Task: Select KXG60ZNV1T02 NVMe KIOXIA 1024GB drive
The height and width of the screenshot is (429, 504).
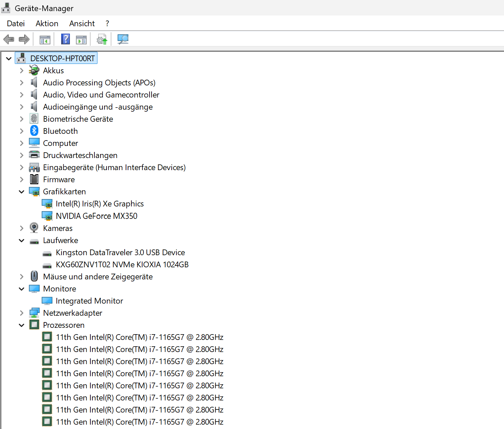Action: [x=122, y=265]
